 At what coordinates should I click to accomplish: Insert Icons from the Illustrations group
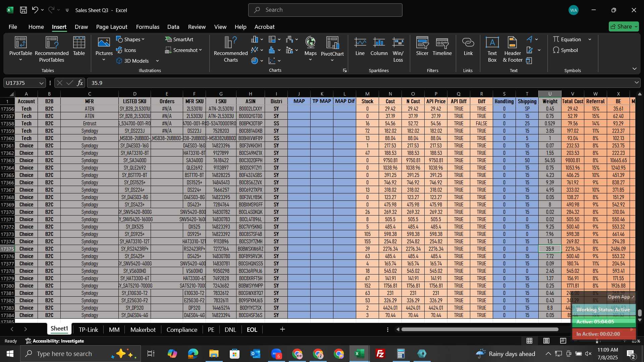126,50
